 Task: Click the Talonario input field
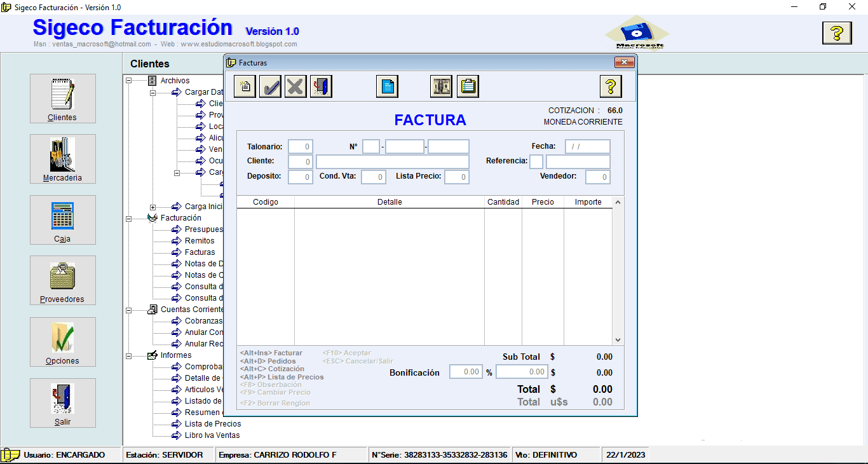pos(300,147)
